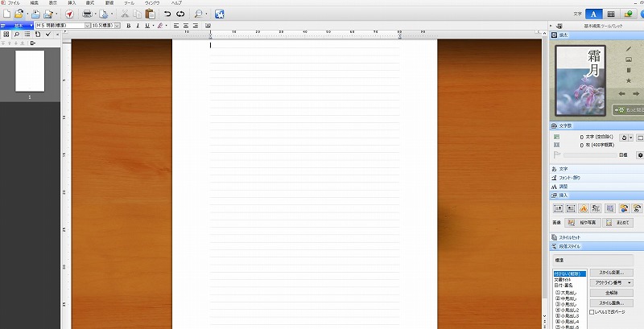This screenshot has width=644, height=329.
Task: Toggle Italic formatting
Action: [138, 26]
